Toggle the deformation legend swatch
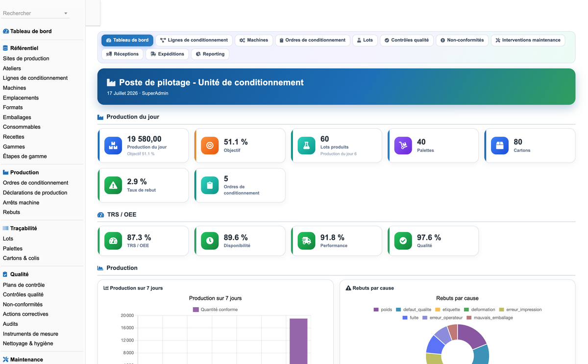Image resolution: width=588 pixels, height=364 pixels. [466, 310]
